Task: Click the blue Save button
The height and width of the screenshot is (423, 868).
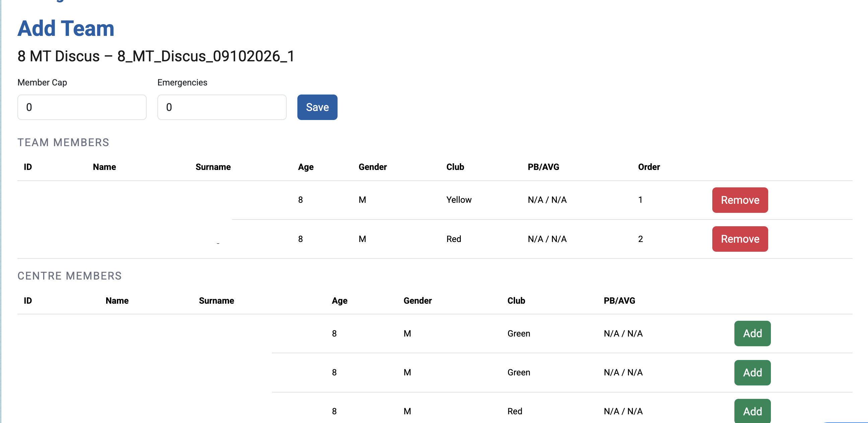Action: tap(317, 107)
